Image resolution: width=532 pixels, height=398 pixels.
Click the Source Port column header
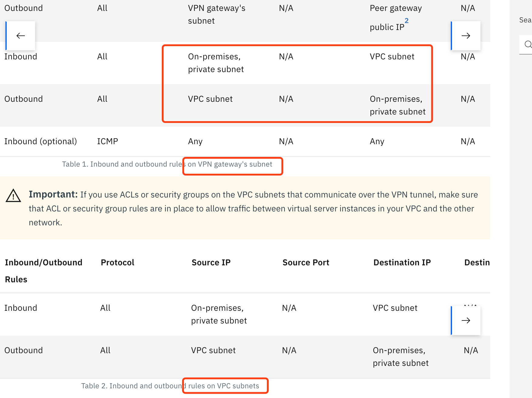306,262
